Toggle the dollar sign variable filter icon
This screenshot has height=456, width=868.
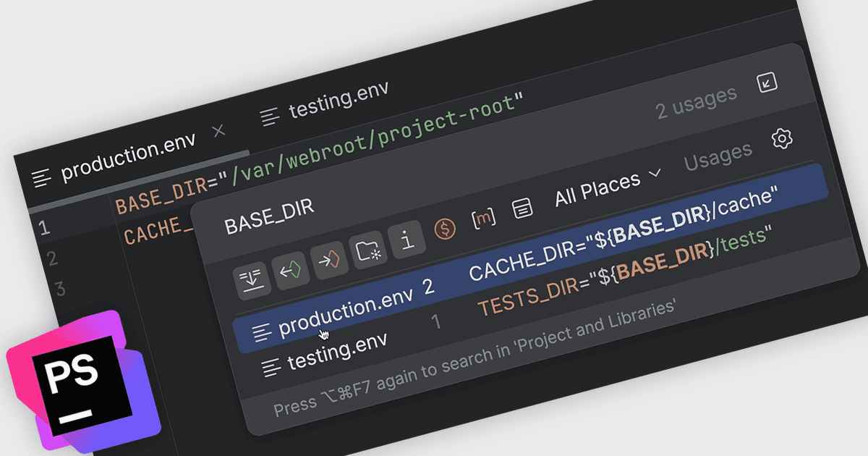445,230
